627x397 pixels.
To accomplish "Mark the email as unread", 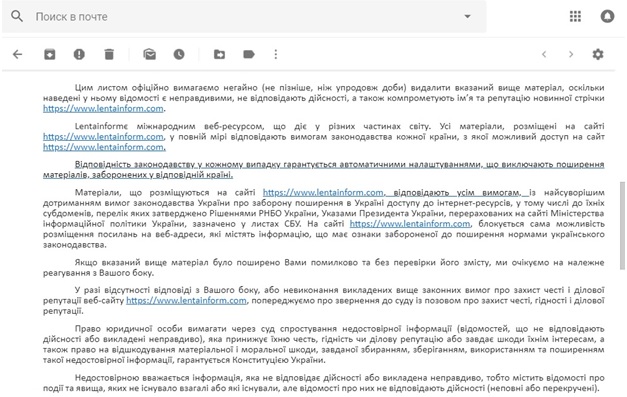I will [150, 54].
